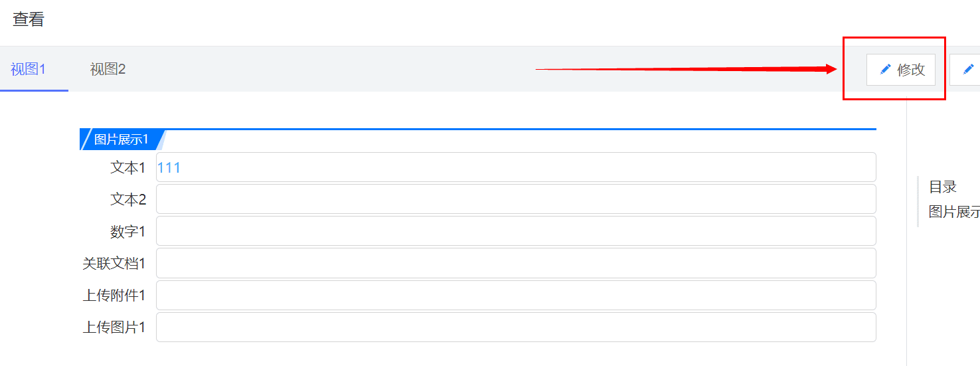The width and height of the screenshot is (980, 366).
Task: Click the 数字1 field label
Action: pyautogui.click(x=128, y=231)
